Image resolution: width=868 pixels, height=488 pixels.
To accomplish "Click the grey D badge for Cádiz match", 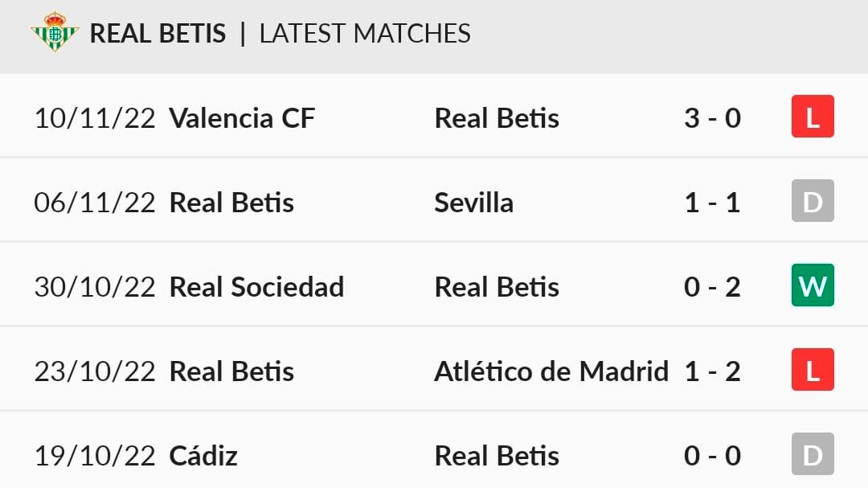I will (x=813, y=454).
